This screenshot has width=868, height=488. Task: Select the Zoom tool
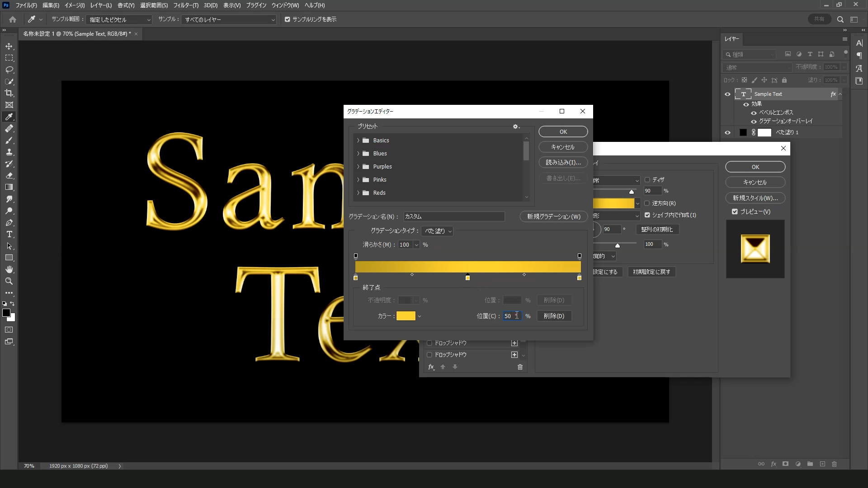[9, 281]
